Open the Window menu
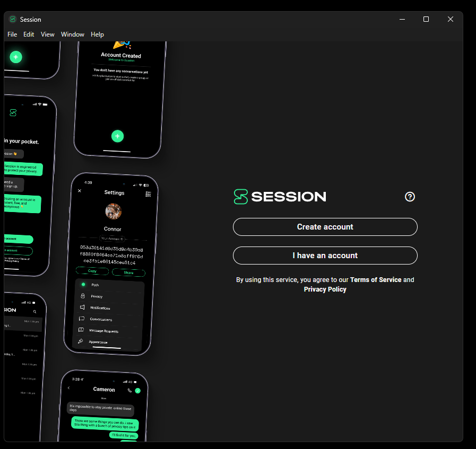 click(x=72, y=34)
